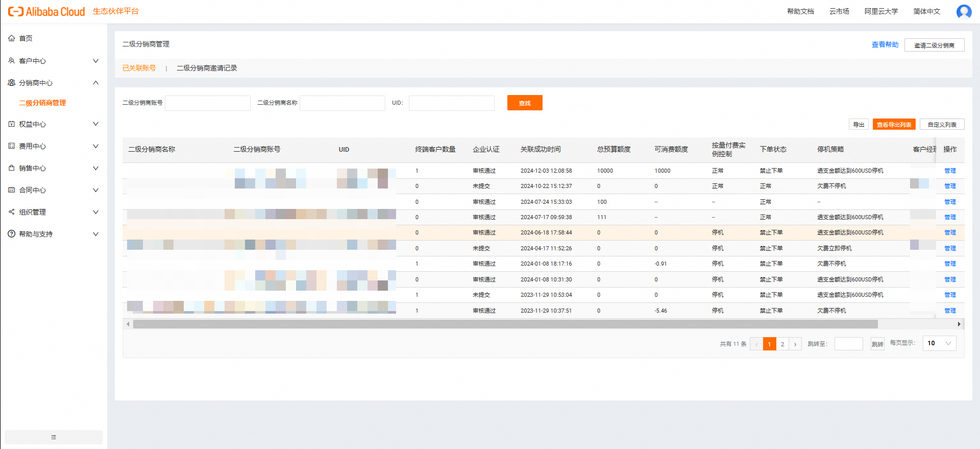The width and height of the screenshot is (980, 449).
Task: Click the 组织管理 sidebar icon
Action: point(11,212)
